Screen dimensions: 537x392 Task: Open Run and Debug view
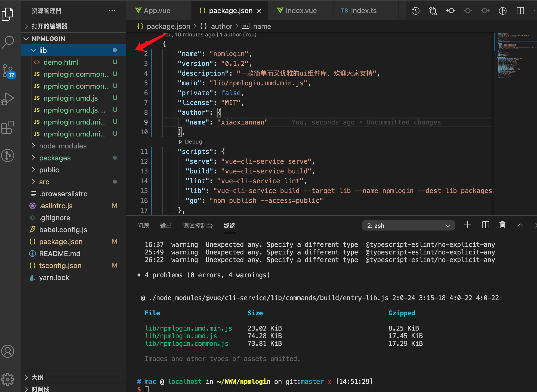(x=8, y=99)
